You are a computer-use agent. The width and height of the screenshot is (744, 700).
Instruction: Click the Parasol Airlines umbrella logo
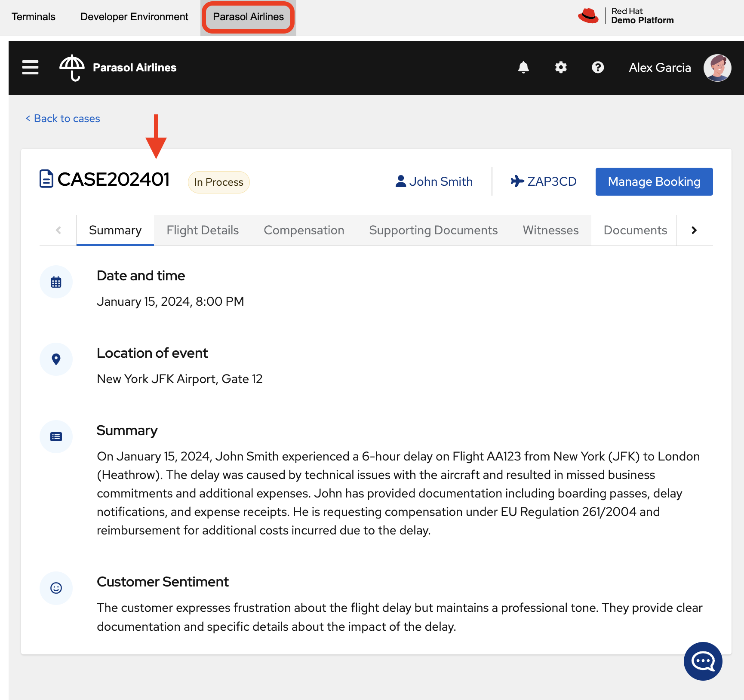tap(72, 68)
